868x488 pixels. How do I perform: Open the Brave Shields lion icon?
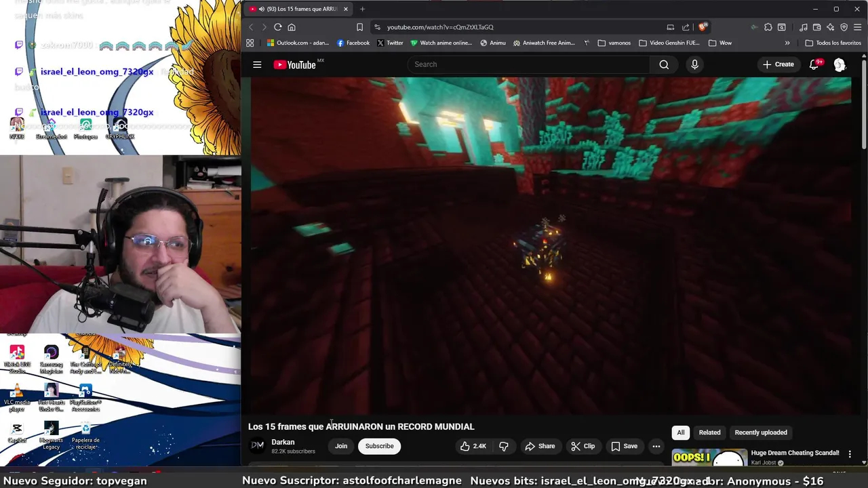703,27
